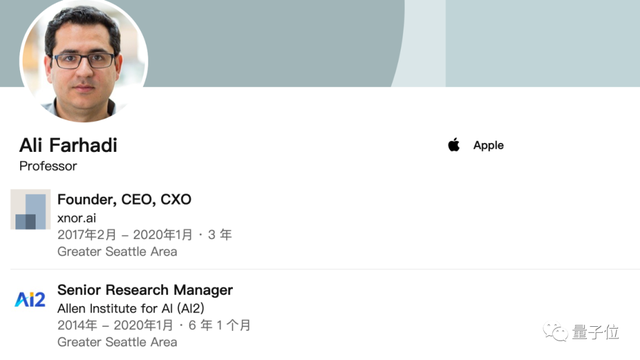640x360 pixels.
Task: Click Allen Institute for AI (AI2) name
Action: tap(131, 308)
